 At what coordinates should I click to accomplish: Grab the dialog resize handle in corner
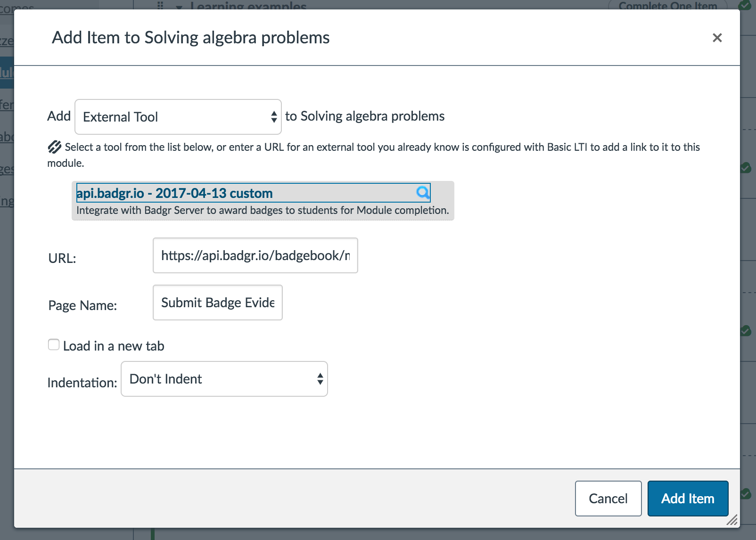[732, 520]
